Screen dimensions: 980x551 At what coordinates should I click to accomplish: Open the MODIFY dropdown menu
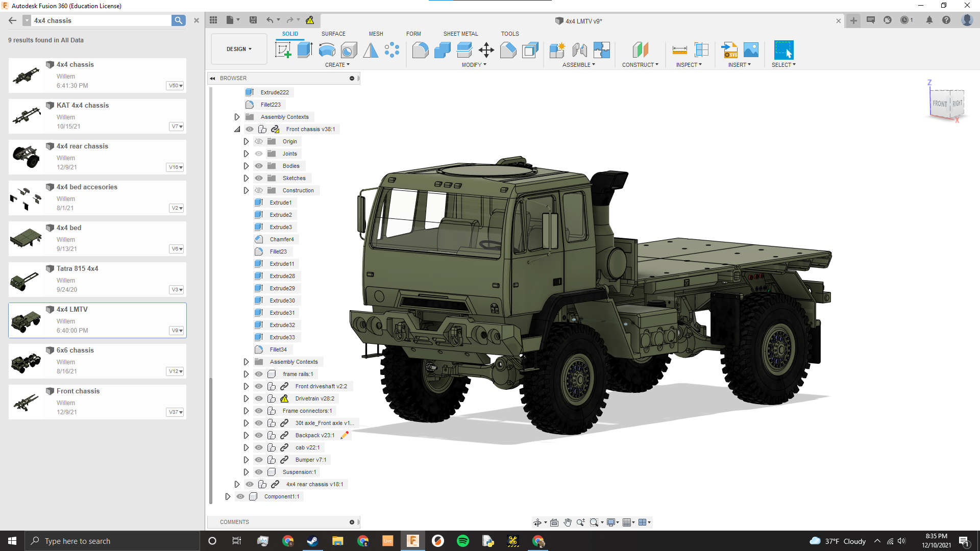click(474, 65)
